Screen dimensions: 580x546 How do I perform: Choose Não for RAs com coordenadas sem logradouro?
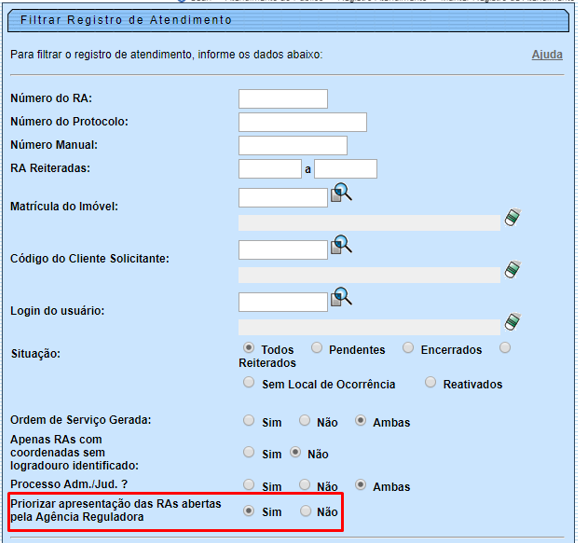pyautogui.click(x=295, y=452)
